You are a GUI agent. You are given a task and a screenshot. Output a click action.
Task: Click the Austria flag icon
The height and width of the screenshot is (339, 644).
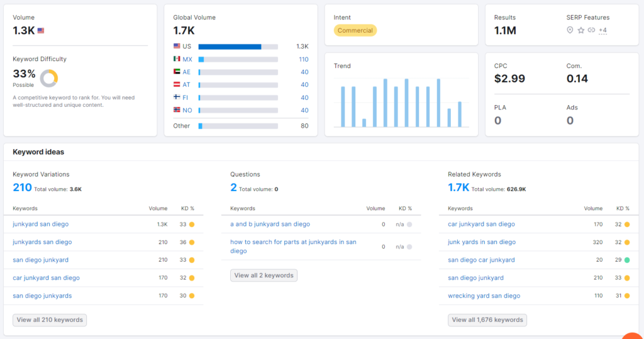point(177,84)
